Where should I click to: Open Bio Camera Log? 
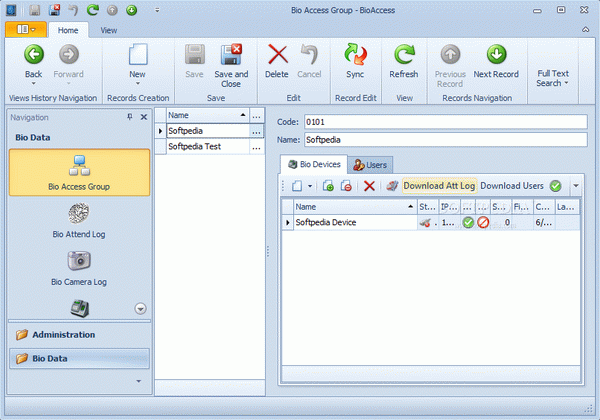point(79,268)
